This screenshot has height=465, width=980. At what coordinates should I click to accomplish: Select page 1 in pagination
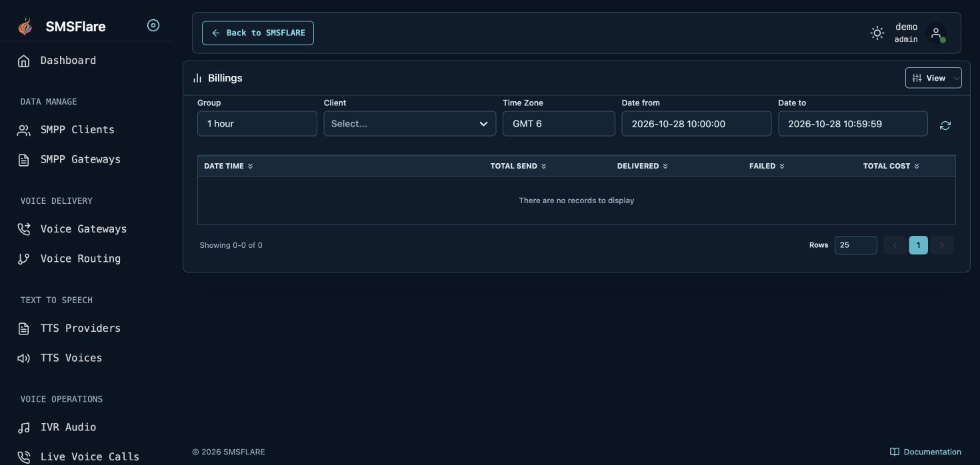(x=918, y=245)
